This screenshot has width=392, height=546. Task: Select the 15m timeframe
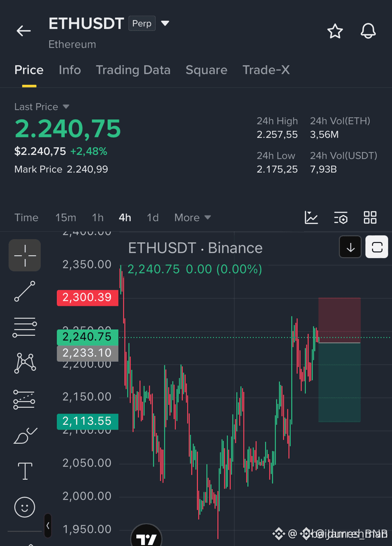tap(65, 218)
